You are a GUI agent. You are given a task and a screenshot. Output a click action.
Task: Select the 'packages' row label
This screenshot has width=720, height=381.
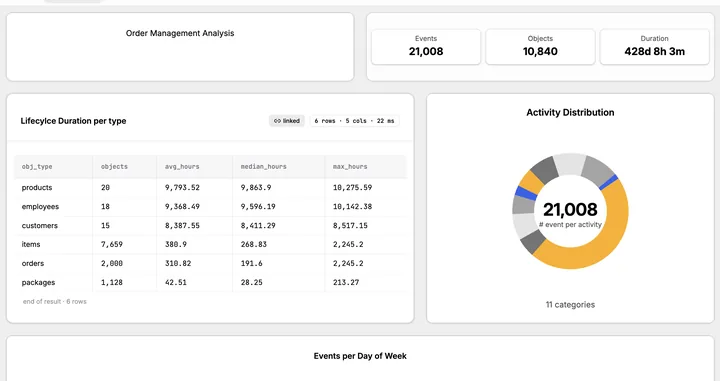pyautogui.click(x=38, y=282)
